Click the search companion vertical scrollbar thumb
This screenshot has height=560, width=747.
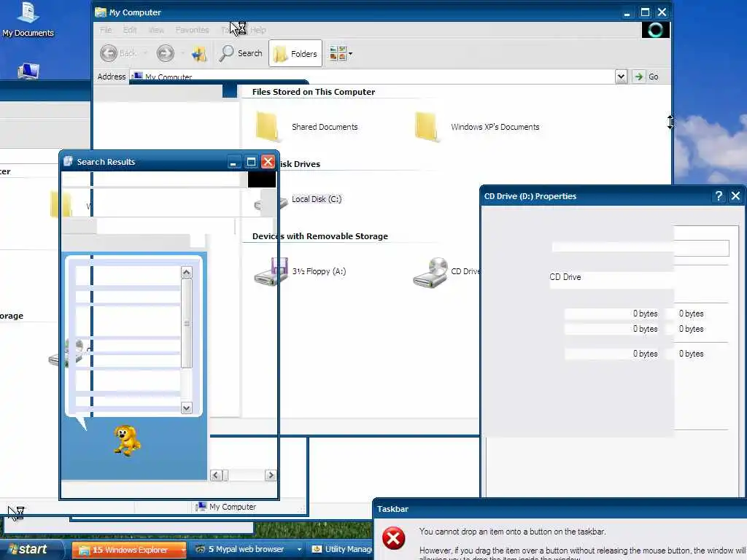point(186,323)
